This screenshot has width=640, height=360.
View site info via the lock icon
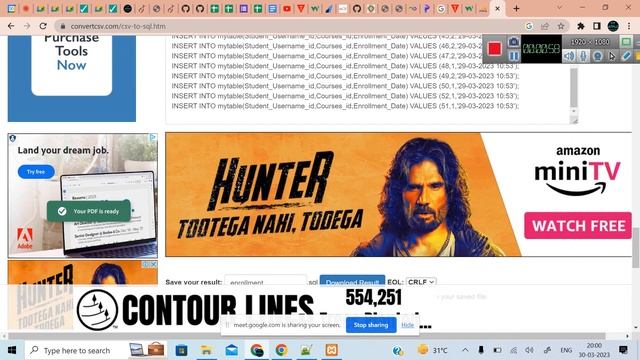click(63, 26)
